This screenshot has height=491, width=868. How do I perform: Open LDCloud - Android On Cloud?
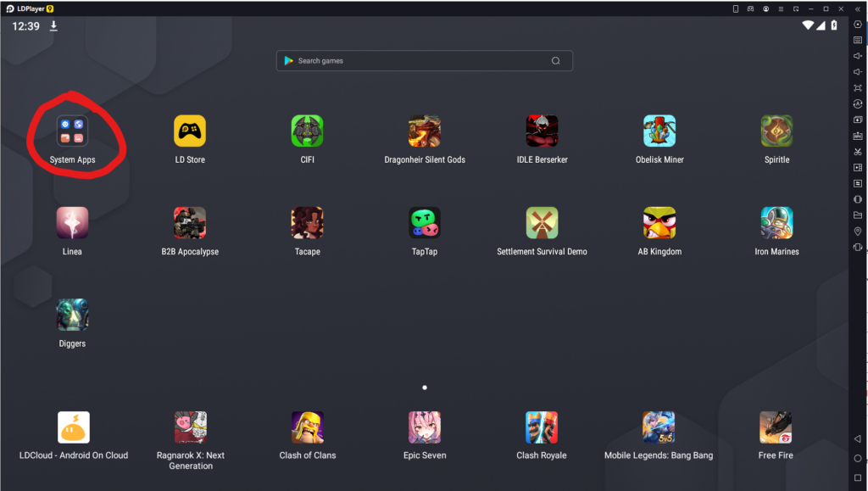coord(74,427)
